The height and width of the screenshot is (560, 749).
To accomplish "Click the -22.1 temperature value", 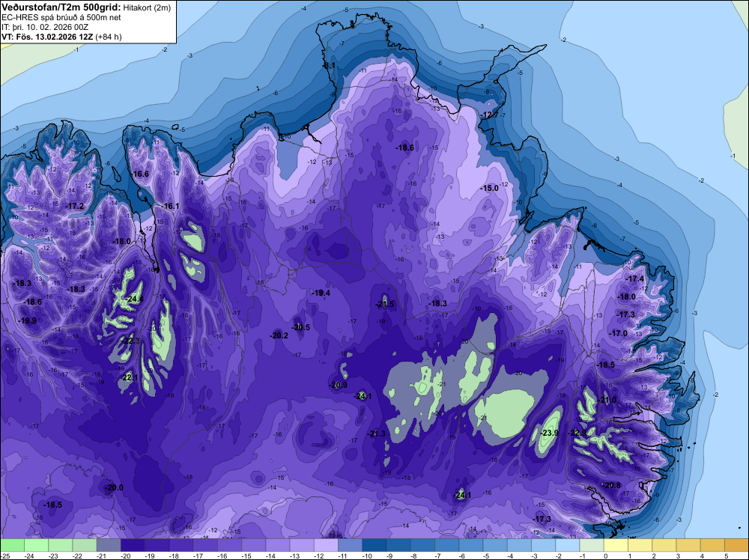I will coord(129,377).
